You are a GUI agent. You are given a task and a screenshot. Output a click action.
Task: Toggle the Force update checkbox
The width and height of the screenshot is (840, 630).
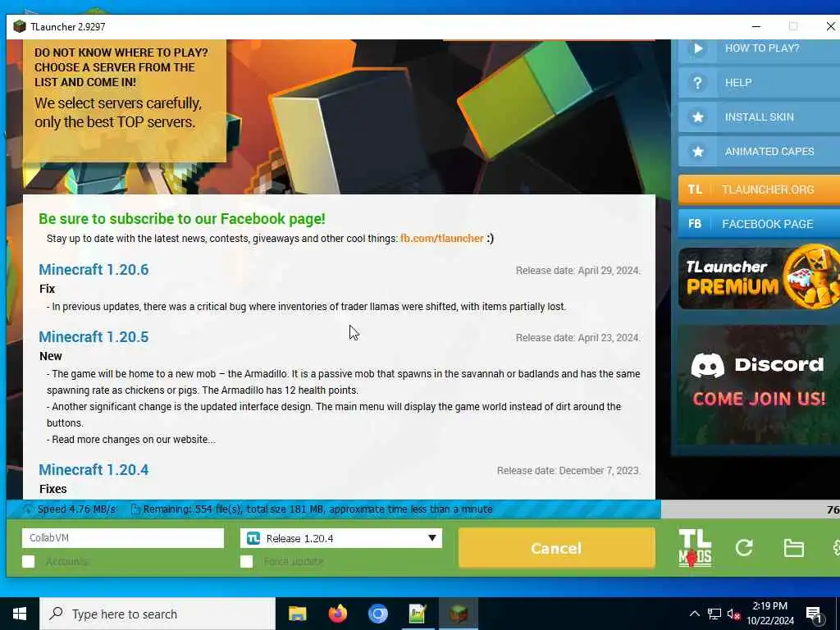[246, 561]
